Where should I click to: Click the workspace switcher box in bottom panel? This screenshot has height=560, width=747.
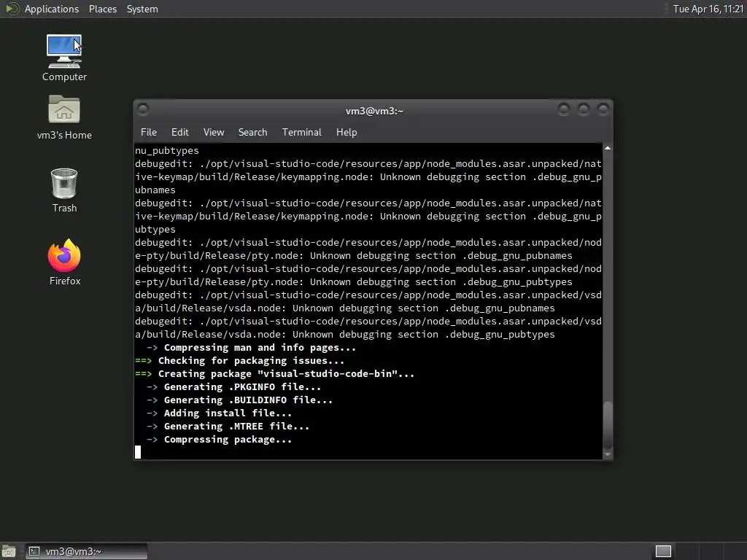pyautogui.click(x=663, y=551)
